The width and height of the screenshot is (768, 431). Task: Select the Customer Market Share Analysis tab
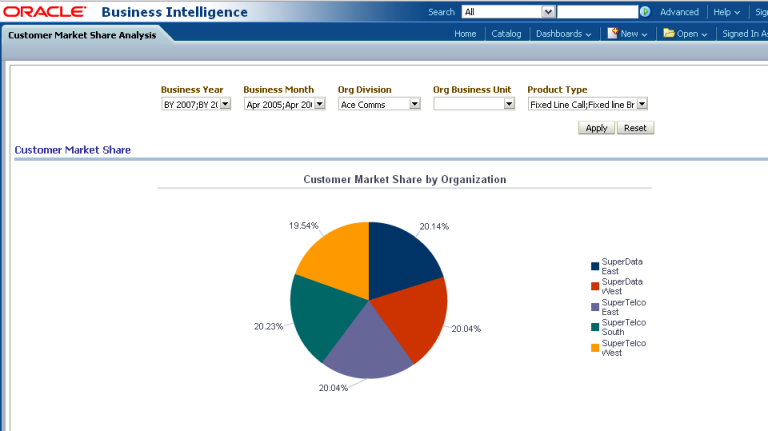click(82, 35)
